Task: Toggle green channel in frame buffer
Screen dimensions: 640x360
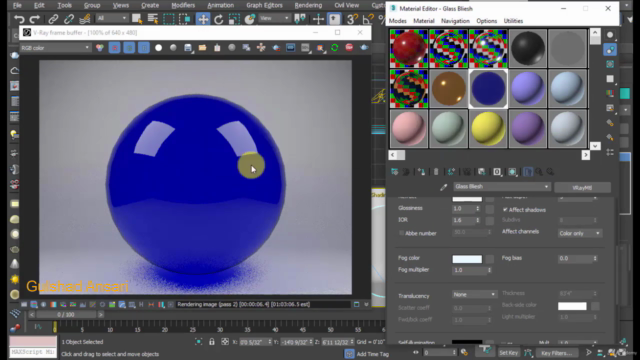Action: tap(129, 48)
